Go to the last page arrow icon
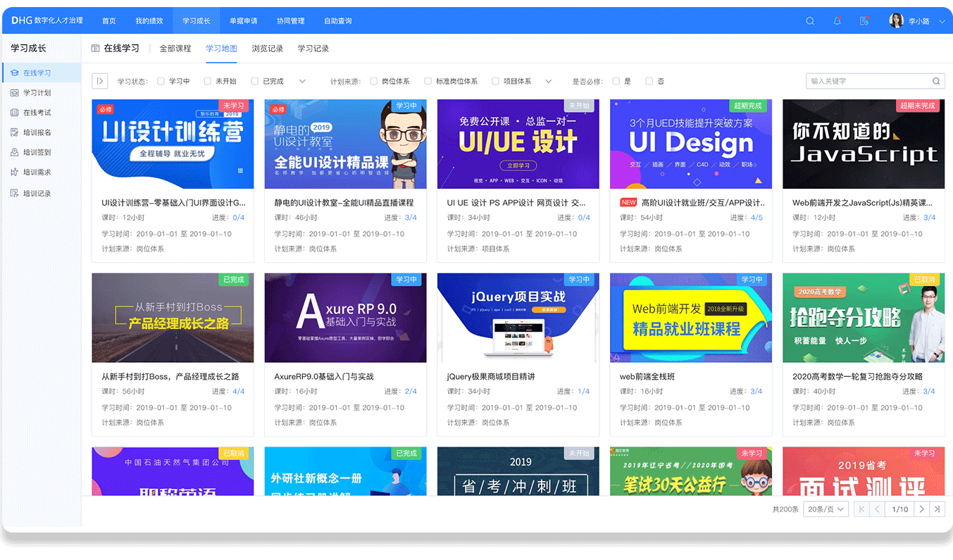The image size is (953, 560). 937,509
